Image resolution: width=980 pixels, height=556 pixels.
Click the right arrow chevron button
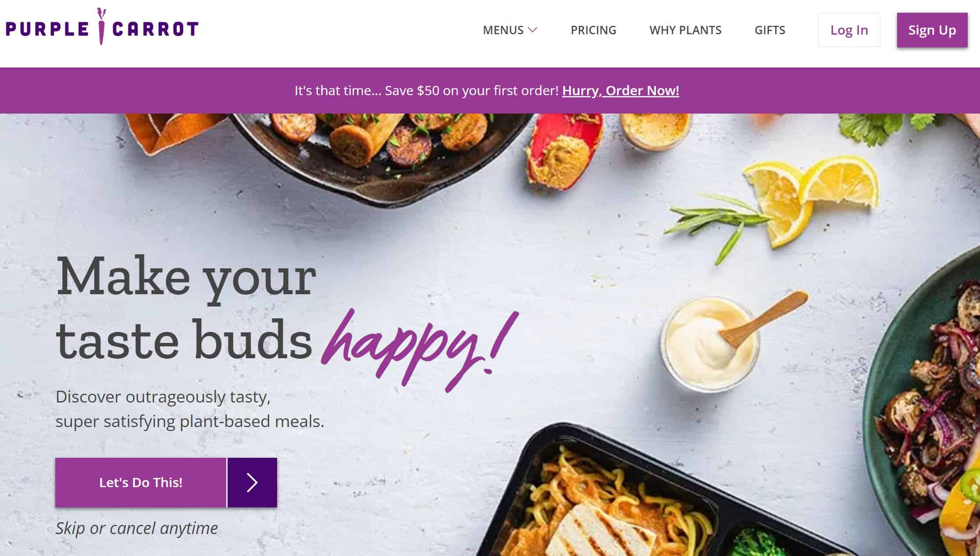pos(252,482)
